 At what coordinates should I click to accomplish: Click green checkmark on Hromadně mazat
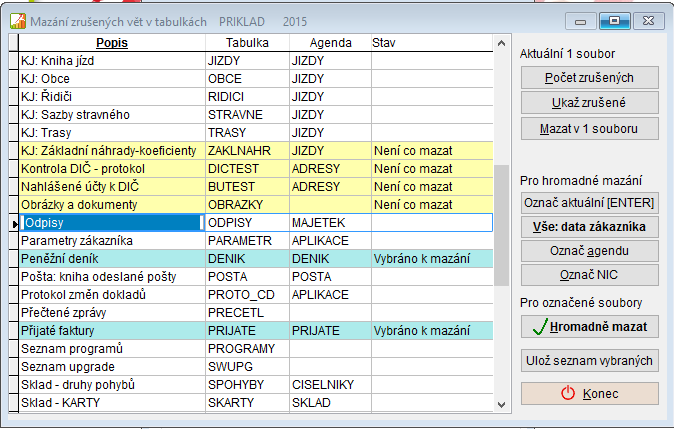click(x=540, y=327)
